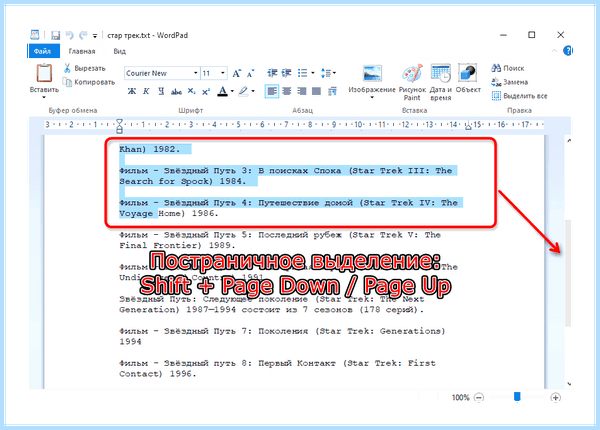Viewport: 600px width, 430px height.
Task: Insert a Рисунок Paint drawing
Action: [x=412, y=82]
